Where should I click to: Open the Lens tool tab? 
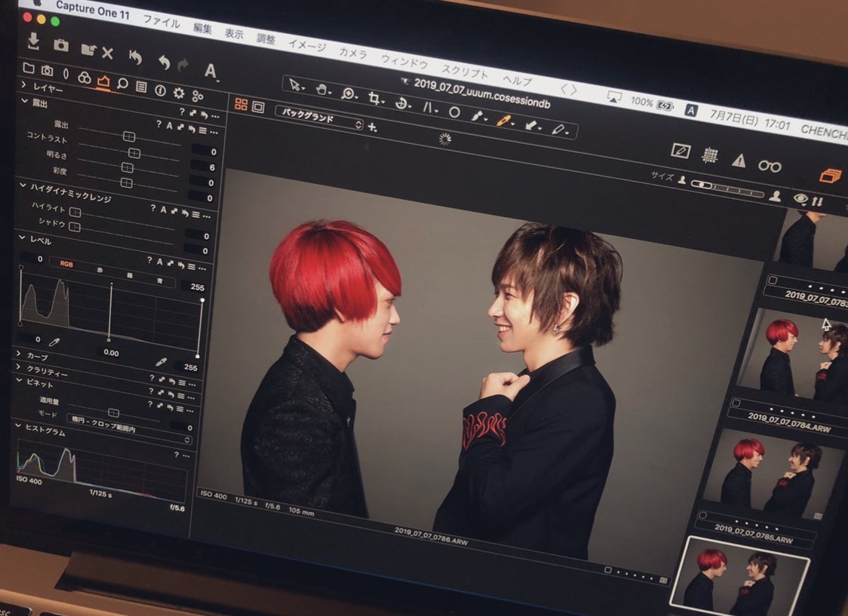66,73
